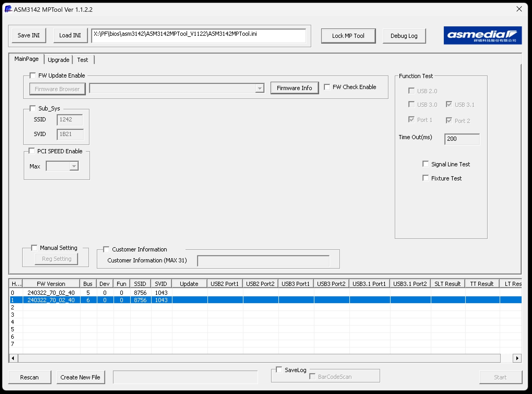Viewport: 532px width, 394px height.
Task: Toggle the Signal Line Test checkbox
Action: click(426, 164)
